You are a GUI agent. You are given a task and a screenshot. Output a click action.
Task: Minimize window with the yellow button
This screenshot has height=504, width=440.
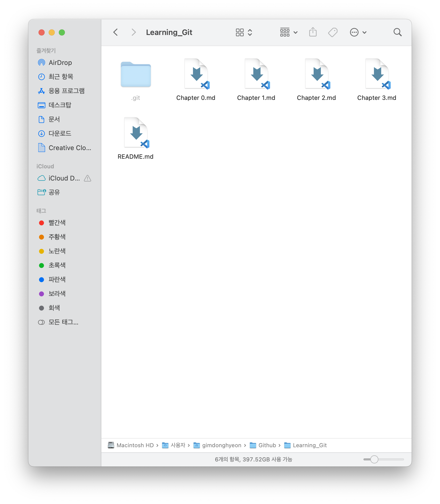(x=52, y=32)
